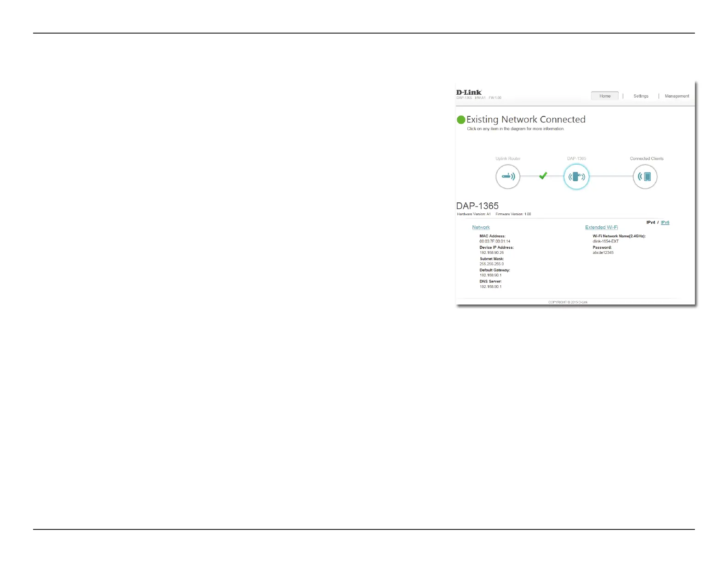Click the MAC Address label

pos(492,236)
